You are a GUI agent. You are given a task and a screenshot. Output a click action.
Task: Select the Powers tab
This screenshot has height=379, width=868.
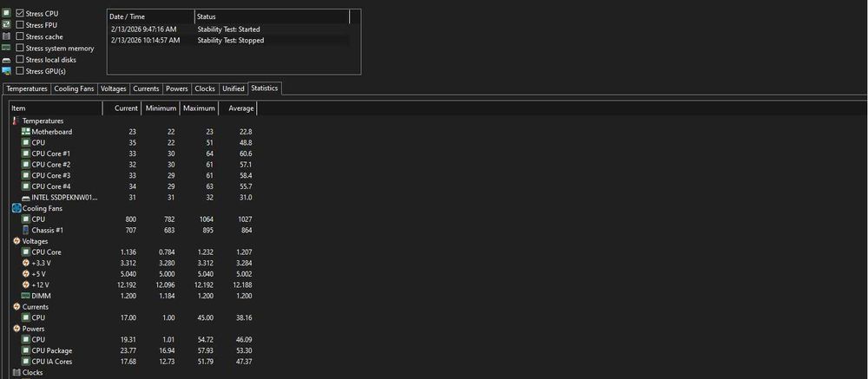click(x=177, y=88)
